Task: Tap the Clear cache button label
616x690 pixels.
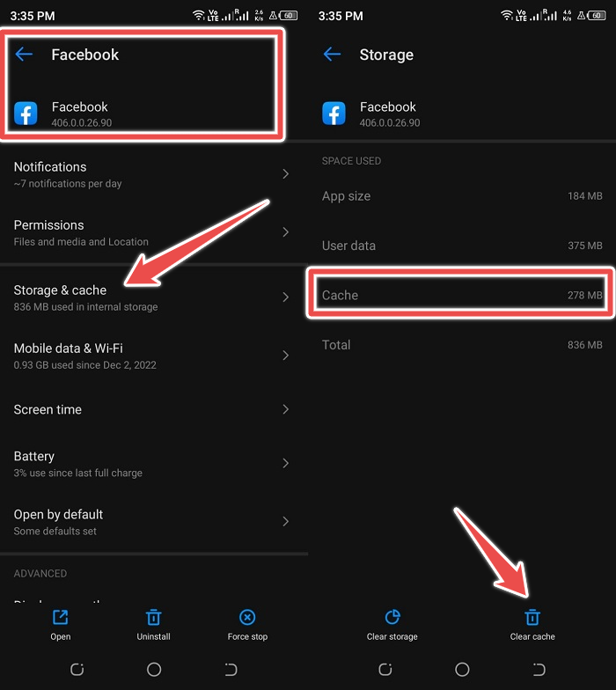Action: tap(532, 637)
